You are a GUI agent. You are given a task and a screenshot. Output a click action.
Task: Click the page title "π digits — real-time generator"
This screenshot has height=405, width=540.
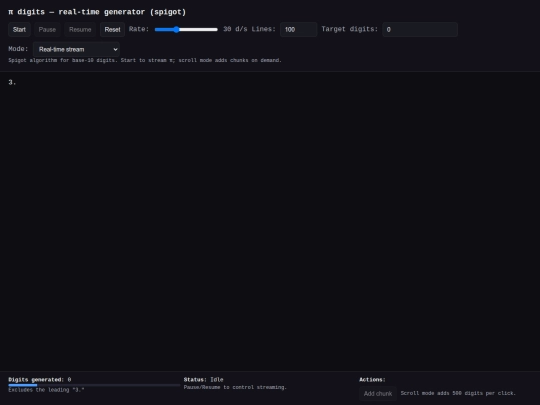click(97, 12)
